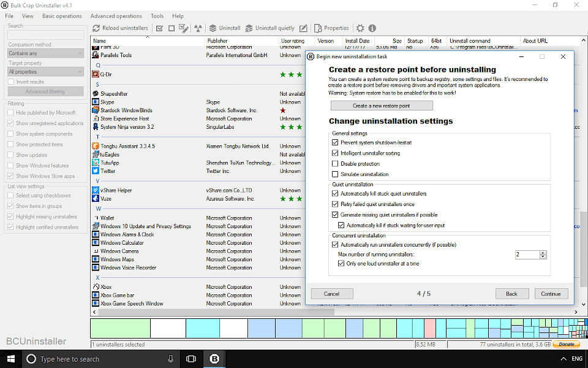
Task: Select the vShare Helper icon
Action: 96,190
